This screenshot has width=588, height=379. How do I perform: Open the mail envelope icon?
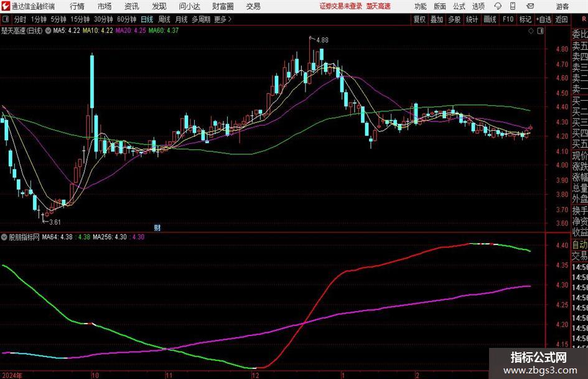pyautogui.click(x=530, y=6)
